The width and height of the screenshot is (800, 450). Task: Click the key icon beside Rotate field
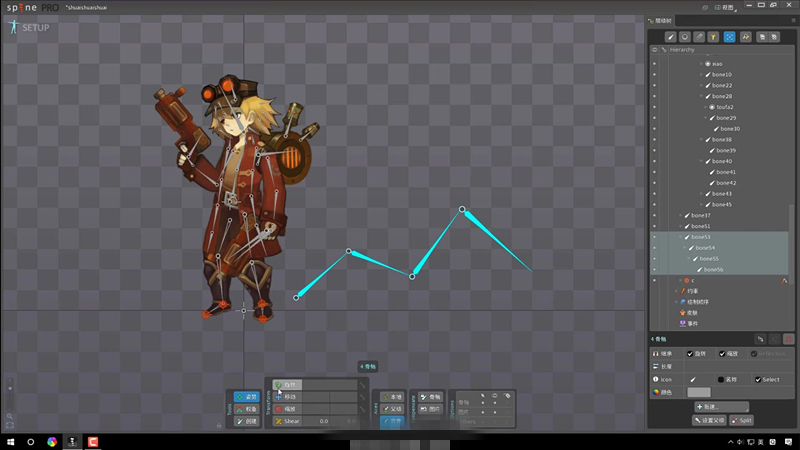[362, 385]
